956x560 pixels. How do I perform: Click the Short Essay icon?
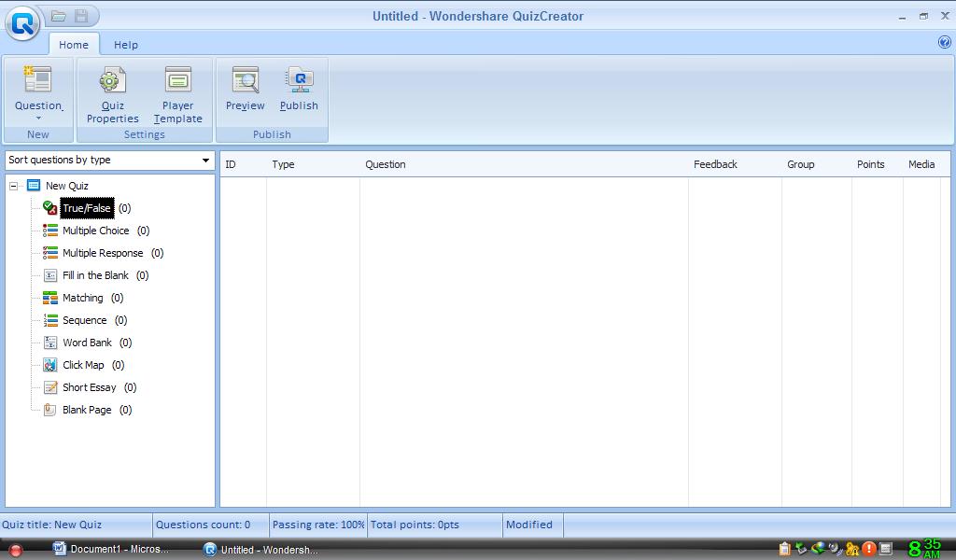tap(50, 387)
